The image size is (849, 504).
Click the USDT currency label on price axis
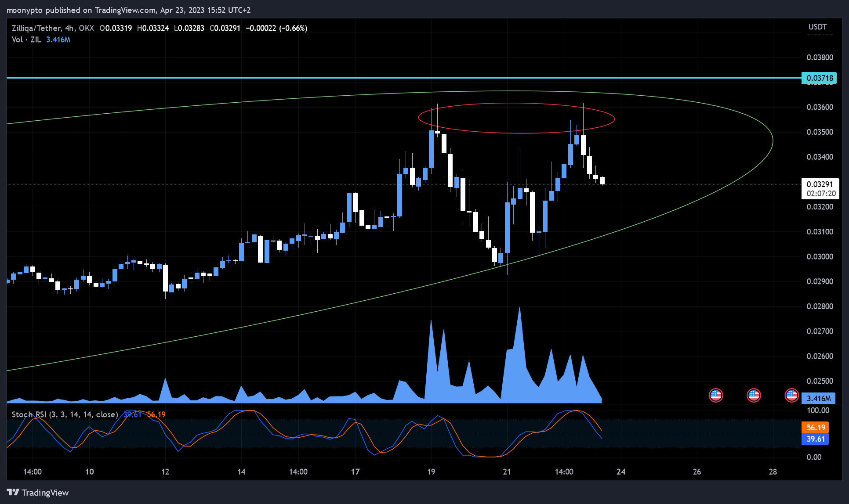pos(817,27)
